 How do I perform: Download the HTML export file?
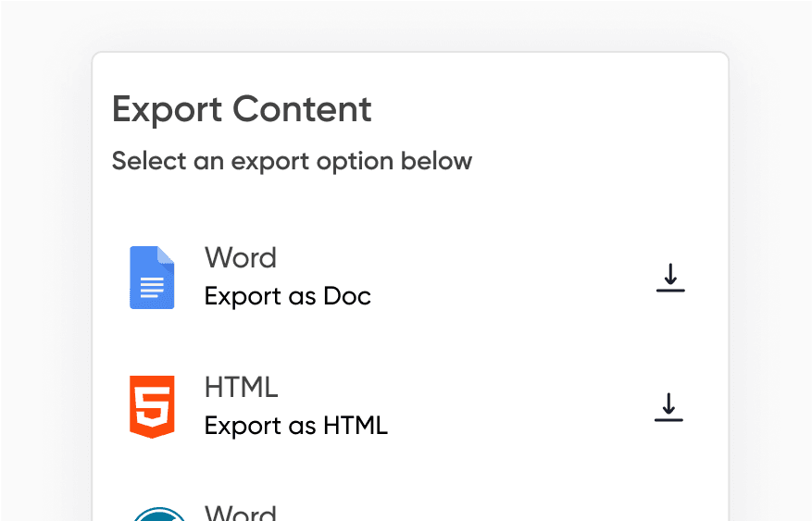click(668, 407)
